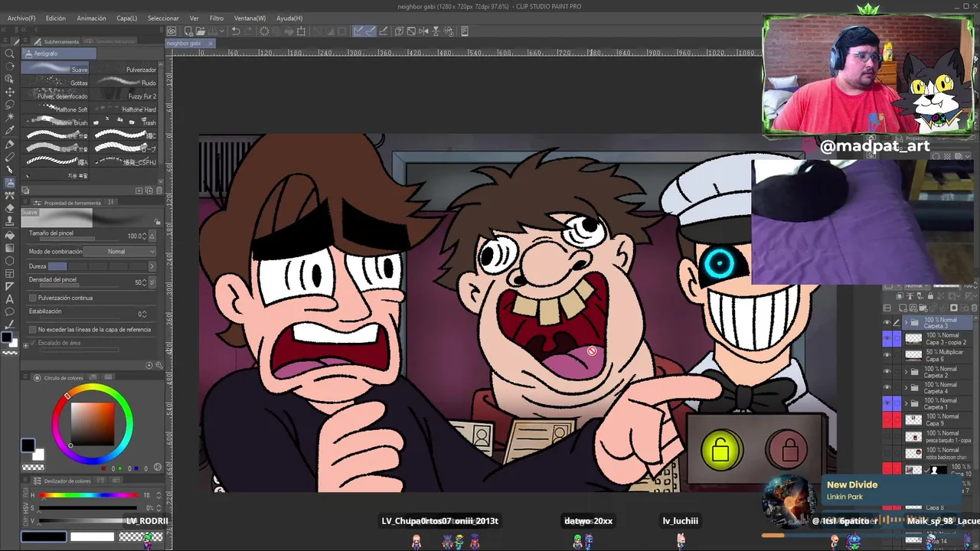Toggle visibility of Capa 9 layer
980x551 pixels.
tap(887, 419)
